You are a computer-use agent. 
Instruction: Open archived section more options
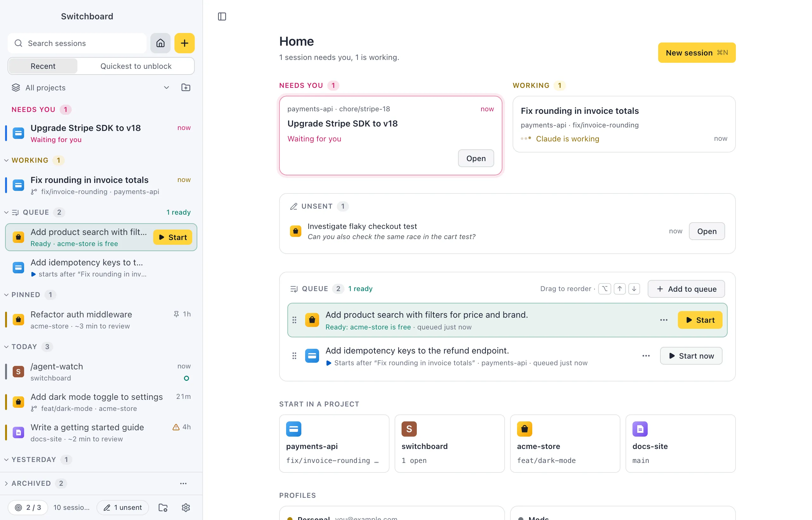pos(183,483)
